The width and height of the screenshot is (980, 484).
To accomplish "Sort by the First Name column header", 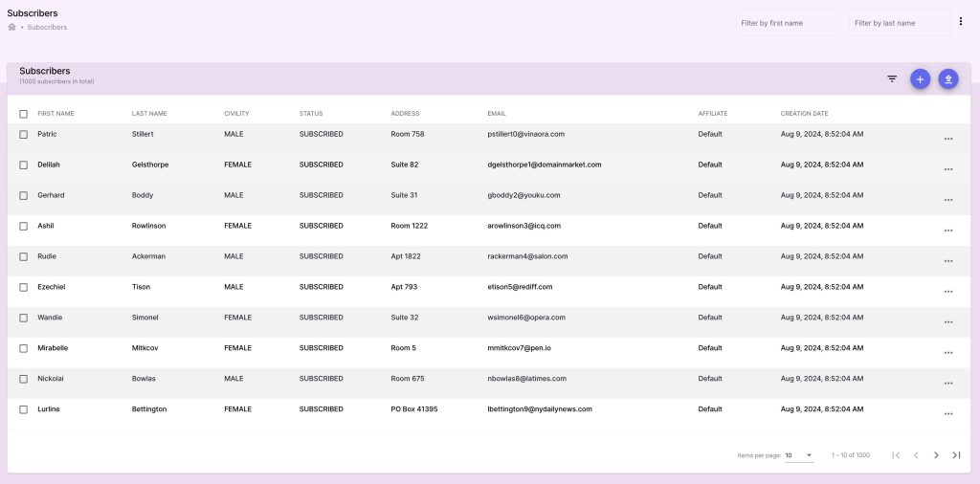I will point(56,114).
